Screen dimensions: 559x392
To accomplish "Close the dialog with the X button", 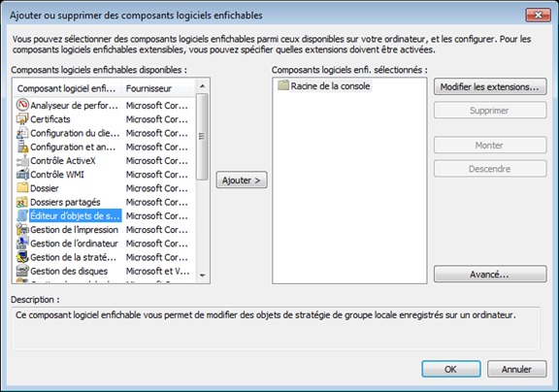I will tap(538, 15).
